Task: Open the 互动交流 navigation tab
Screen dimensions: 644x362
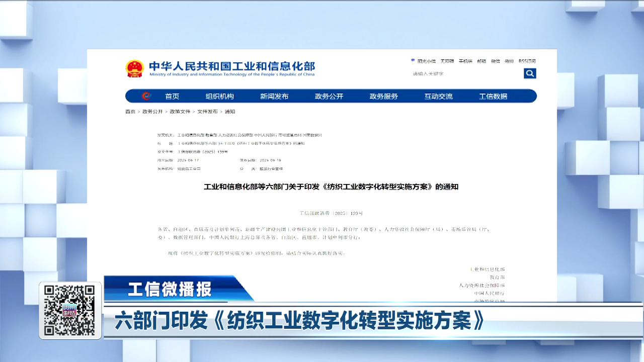Action: coord(438,96)
